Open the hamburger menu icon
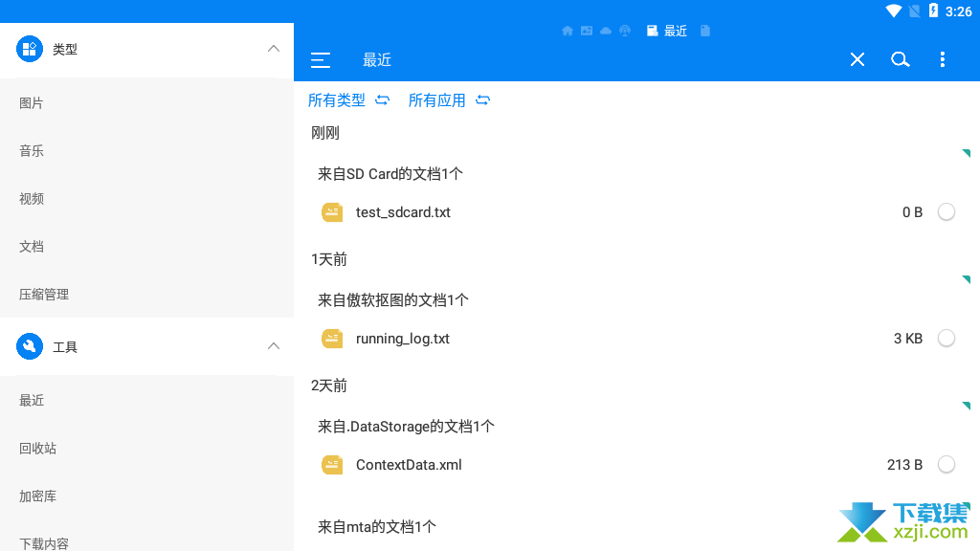980x551 pixels. 321,60
